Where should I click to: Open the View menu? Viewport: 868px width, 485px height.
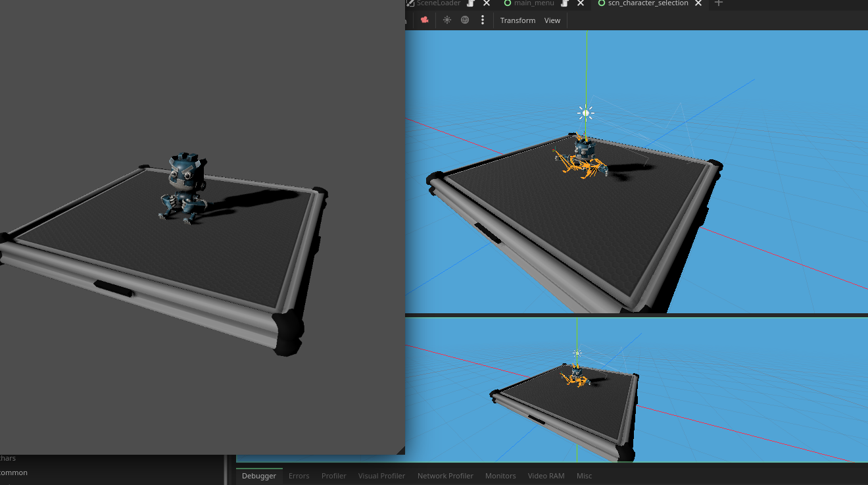[552, 20]
